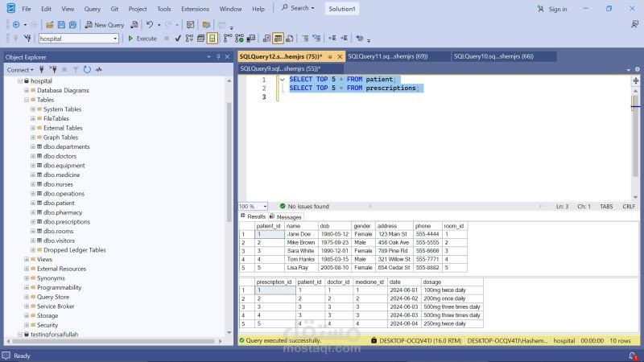The height and width of the screenshot is (362, 644).
Task: Select dbo.medicine tree item
Action: (x=61, y=175)
